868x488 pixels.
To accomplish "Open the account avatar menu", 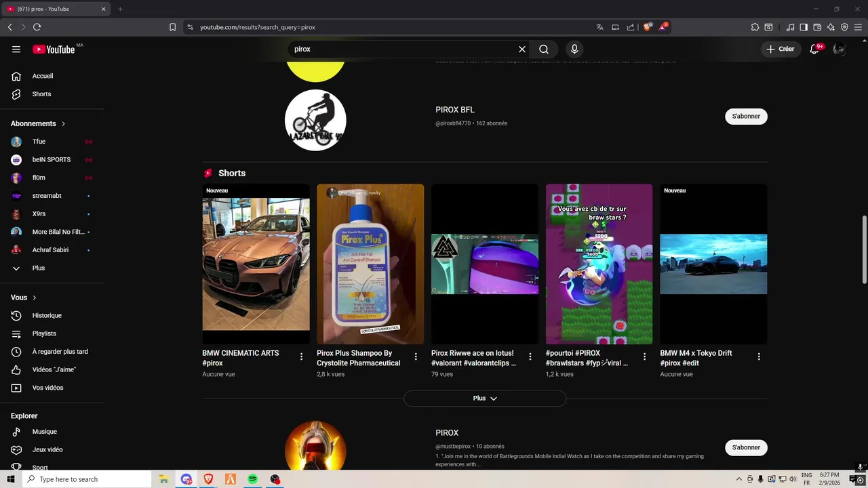I will pyautogui.click(x=840, y=49).
